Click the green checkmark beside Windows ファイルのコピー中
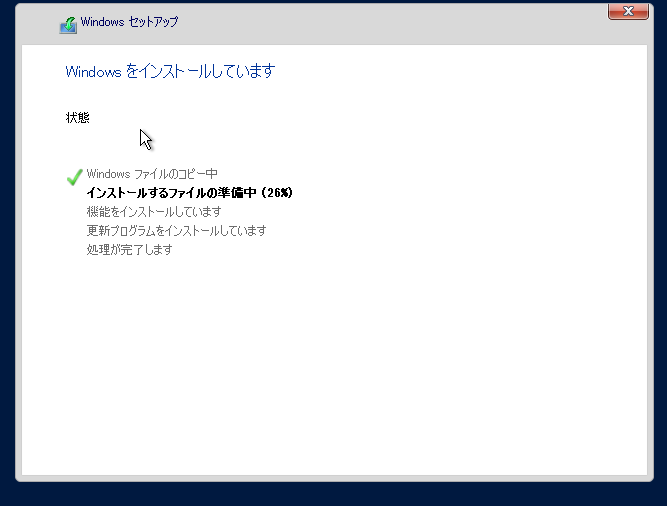 (74, 177)
